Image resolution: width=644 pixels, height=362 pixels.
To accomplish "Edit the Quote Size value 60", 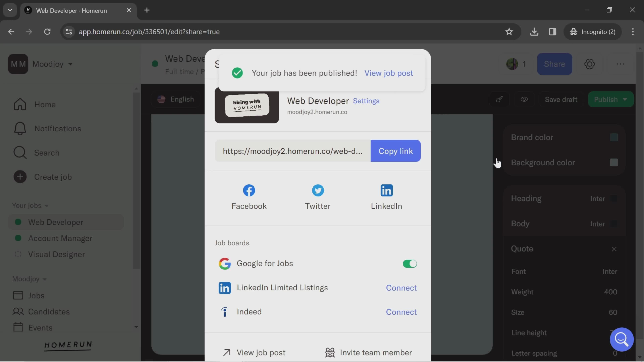I will point(613,312).
